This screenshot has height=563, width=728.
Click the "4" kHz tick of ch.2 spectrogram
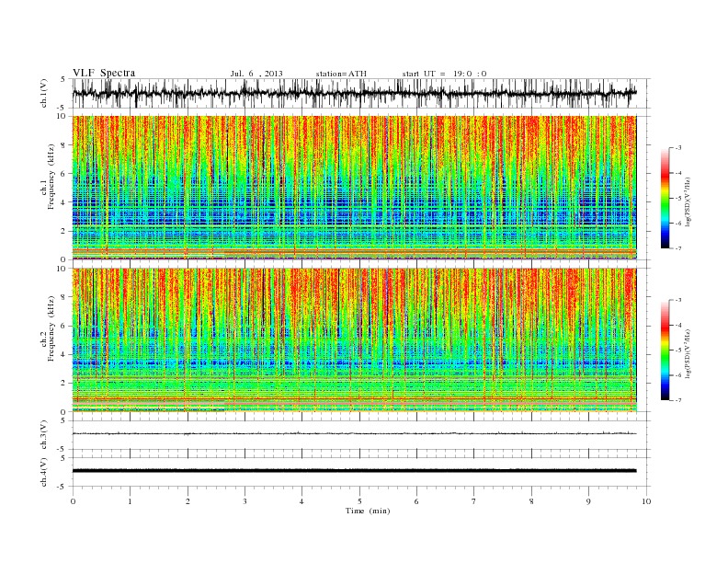pos(64,355)
